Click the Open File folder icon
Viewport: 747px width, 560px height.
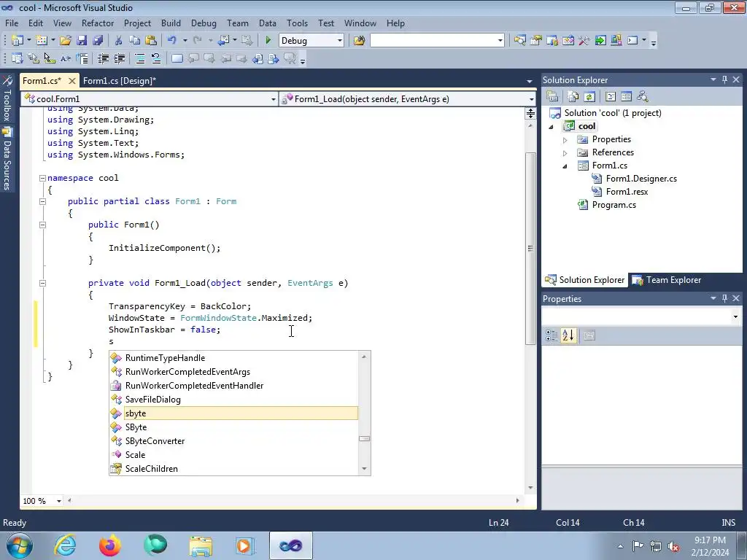(x=66, y=41)
